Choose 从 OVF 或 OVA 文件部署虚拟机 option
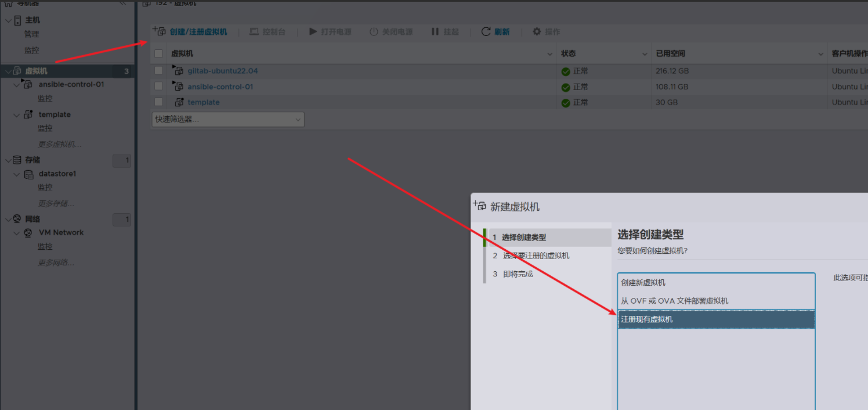The height and width of the screenshot is (410, 868). [x=674, y=301]
